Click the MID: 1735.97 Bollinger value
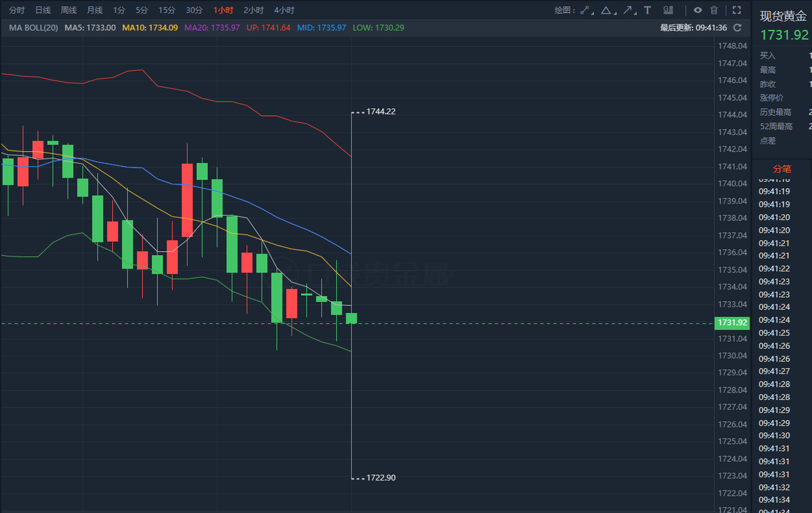The height and width of the screenshot is (513, 812). 322,28
